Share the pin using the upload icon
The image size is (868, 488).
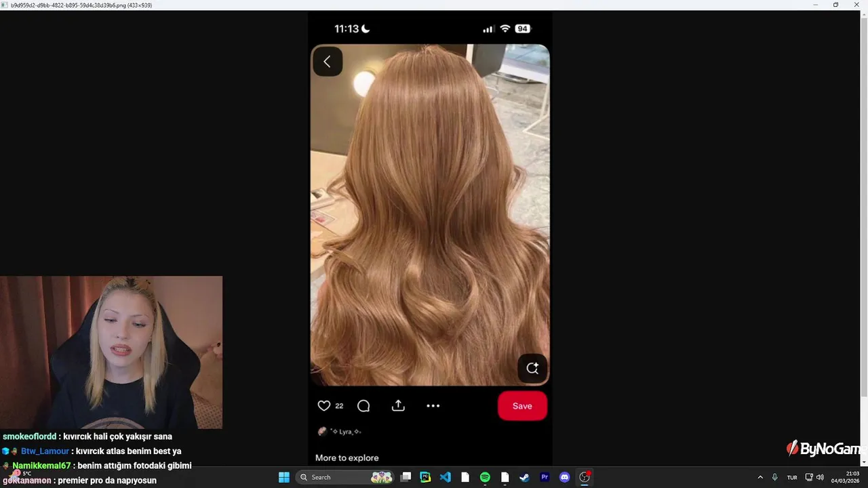(398, 405)
